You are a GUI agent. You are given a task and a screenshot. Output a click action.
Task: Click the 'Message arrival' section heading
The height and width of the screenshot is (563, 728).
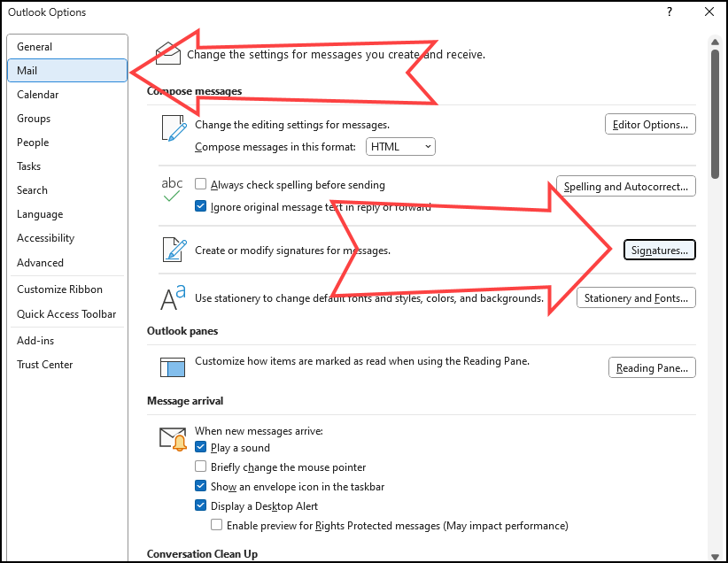click(x=185, y=400)
